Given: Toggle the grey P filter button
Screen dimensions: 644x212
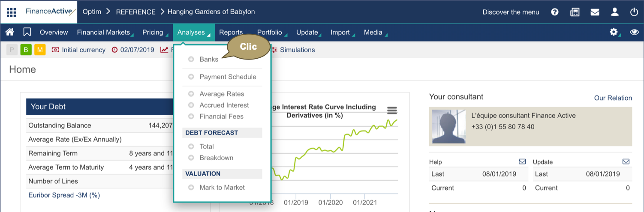Looking at the screenshot, I should (12, 50).
